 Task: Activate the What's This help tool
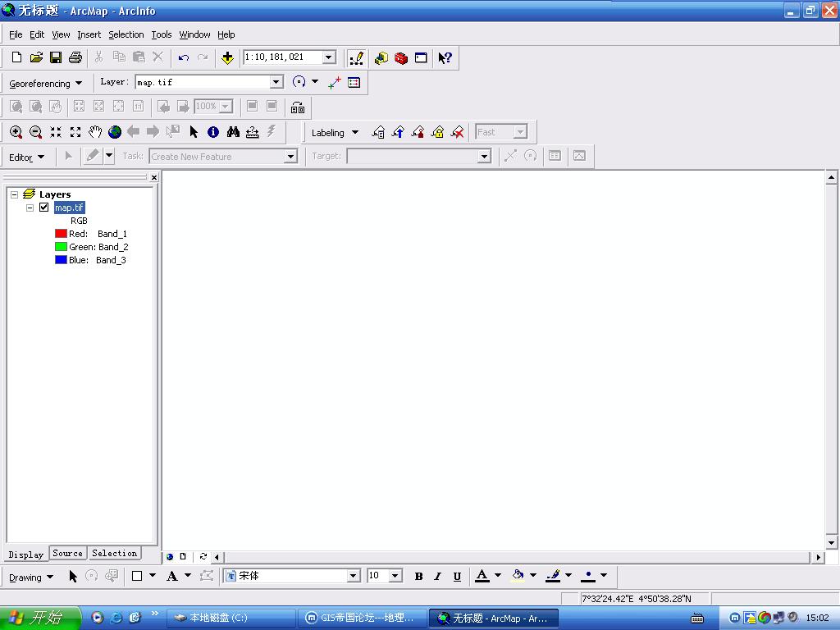tap(445, 57)
